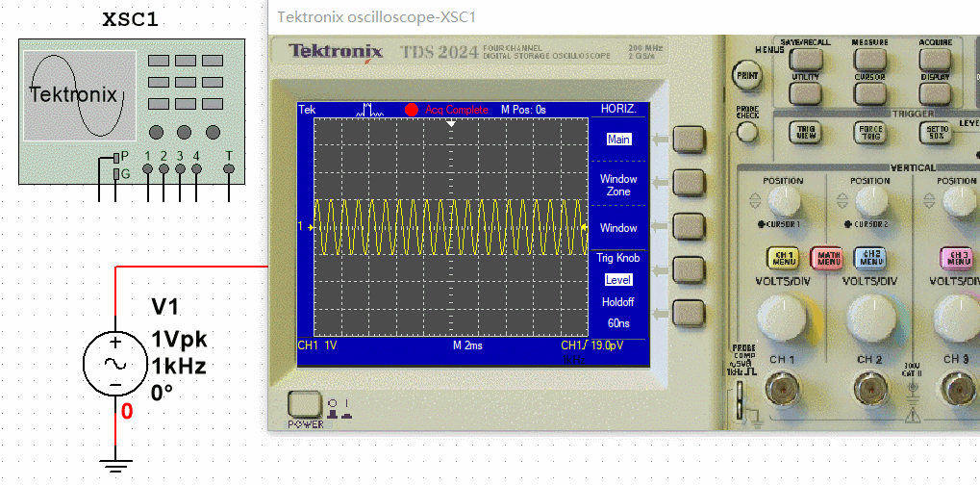Click the CH 3 BNC input connector
980x485 pixels.
[x=957, y=390]
